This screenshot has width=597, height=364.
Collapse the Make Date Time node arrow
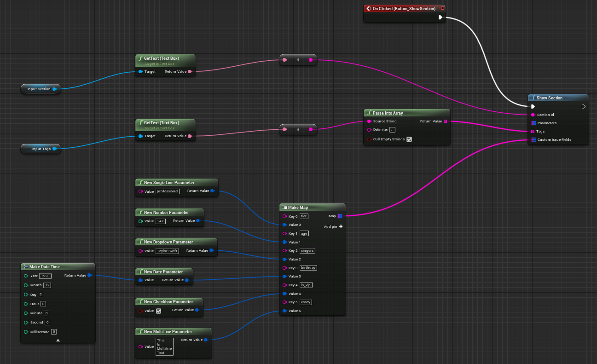coord(58,340)
